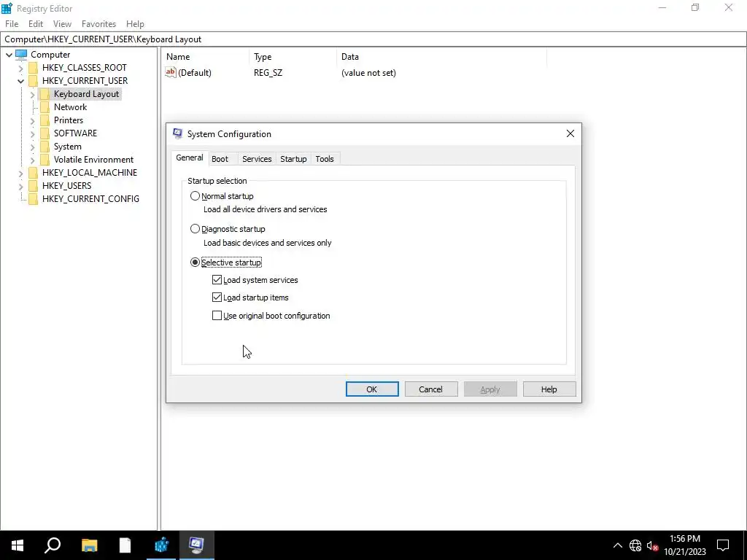Image resolution: width=747 pixels, height=560 pixels.
Task: Check Use original boot configuration
Action: pyautogui.click(x=217, y=315)
